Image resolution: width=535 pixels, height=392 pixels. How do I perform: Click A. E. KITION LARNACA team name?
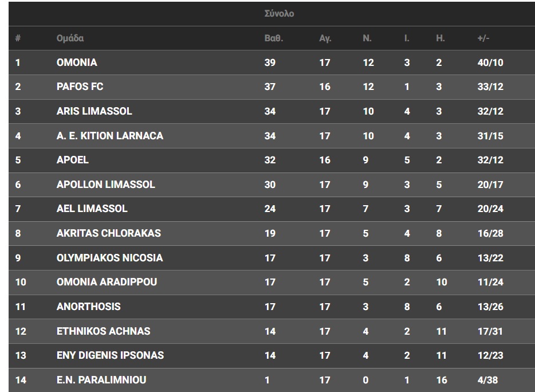tap(109, 136)
